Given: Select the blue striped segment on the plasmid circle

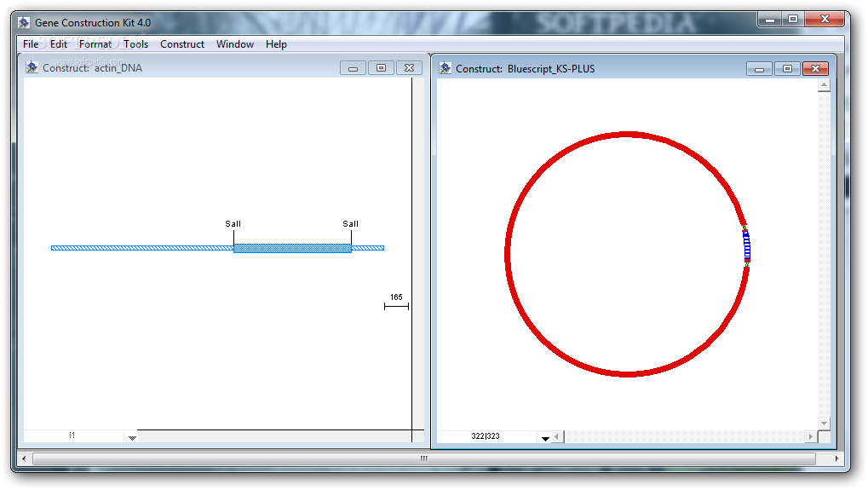Looking at the screenshot, I should (747, 245).
